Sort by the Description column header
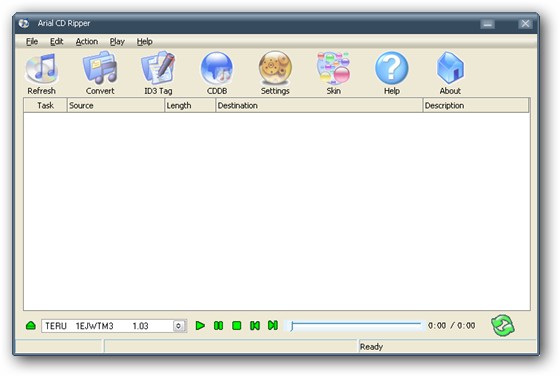Image resolution: width=560 pixels, height=376 pixels. coord(476,105)
